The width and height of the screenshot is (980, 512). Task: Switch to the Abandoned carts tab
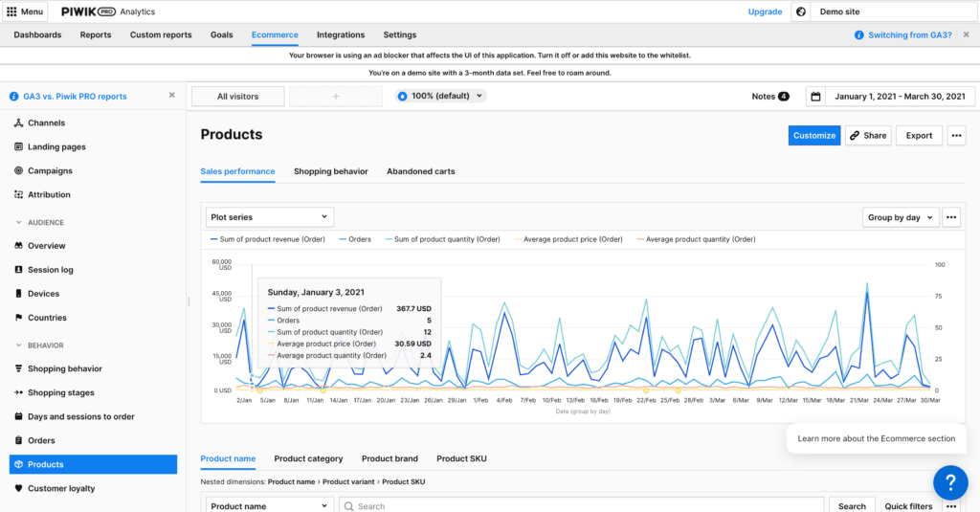point(420,171)
